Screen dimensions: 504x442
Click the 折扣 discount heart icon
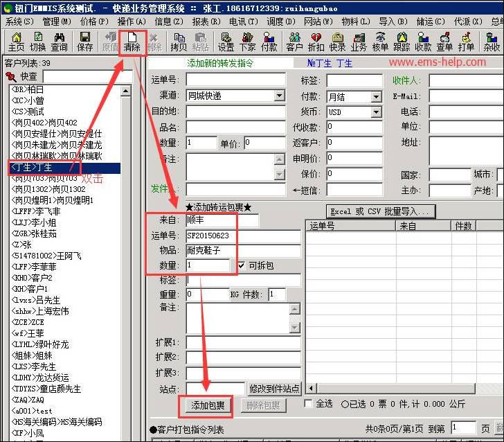316,42
